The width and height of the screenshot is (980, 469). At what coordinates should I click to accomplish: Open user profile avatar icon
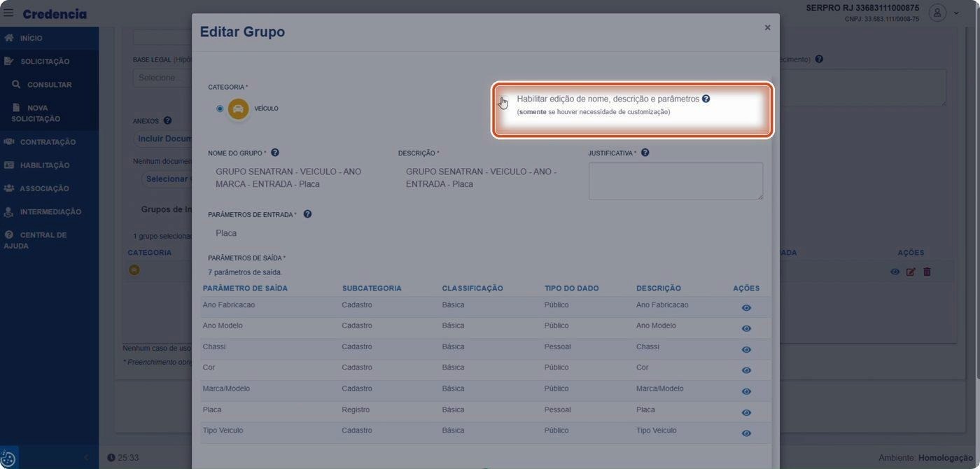937,13
